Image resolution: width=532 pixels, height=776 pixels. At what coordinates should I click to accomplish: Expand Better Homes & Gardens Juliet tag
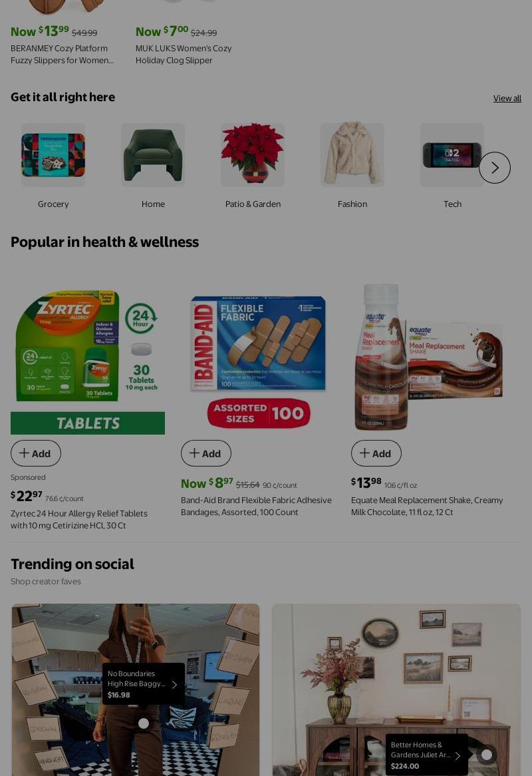pyautogui.click(x=427, y=755)
